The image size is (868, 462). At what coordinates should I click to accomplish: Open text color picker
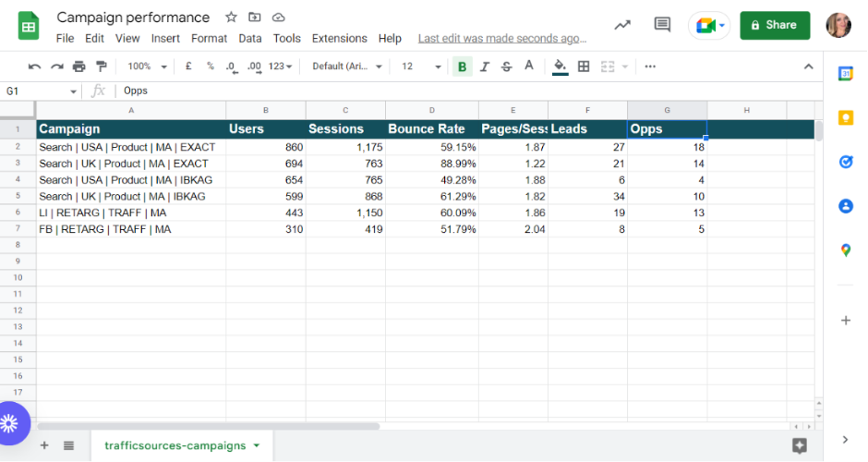tap(529, 67)
